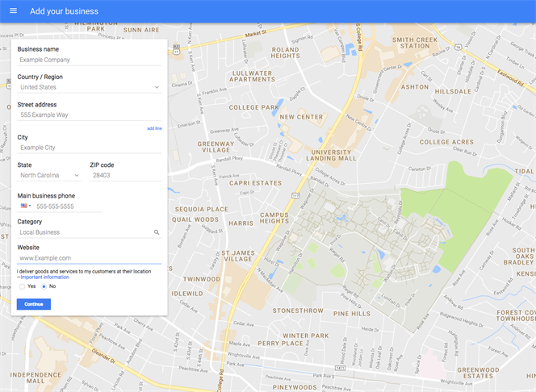This screenshot has width=536, height=392.
Task: Expand the Country / Region dropdown
Action: tap(89, 87)
